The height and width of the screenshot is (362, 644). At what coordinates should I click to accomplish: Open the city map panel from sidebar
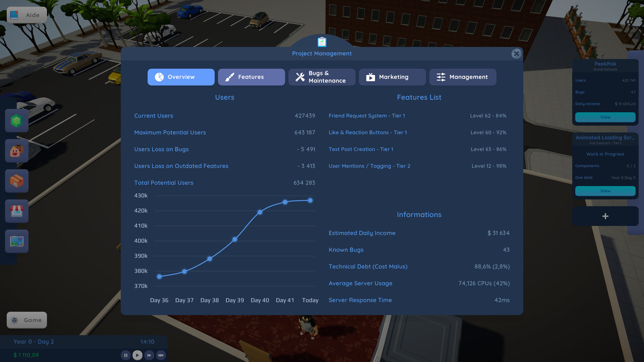(x=16, y=241)
